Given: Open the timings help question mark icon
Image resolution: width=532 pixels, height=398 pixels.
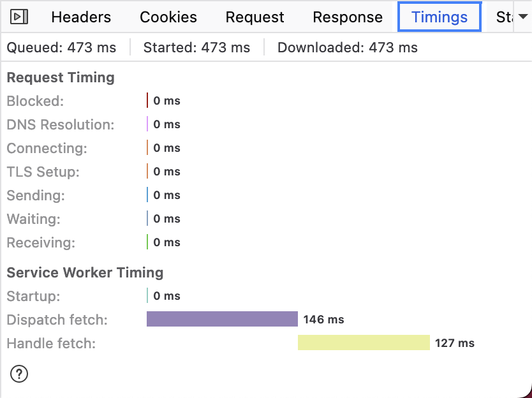Looking at the screenshot, I should coord(19,374).
